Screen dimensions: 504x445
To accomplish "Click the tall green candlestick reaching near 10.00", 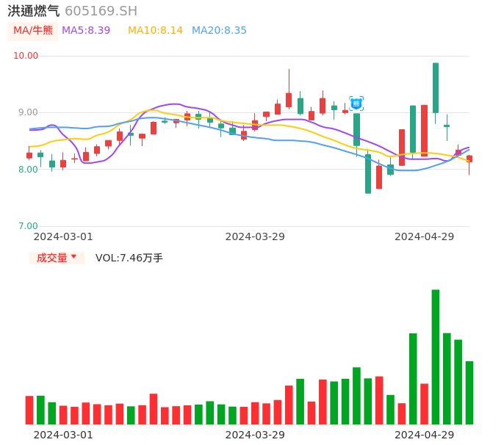I will pos(436,87).
